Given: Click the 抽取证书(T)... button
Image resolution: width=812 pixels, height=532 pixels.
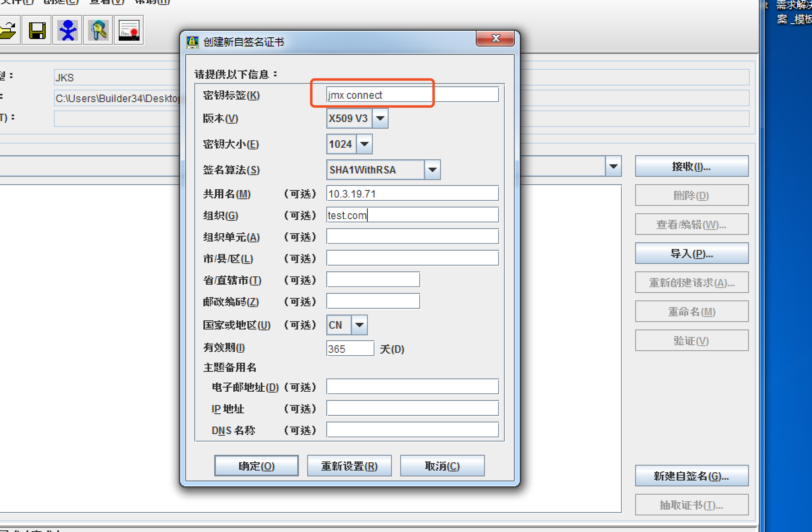Looking at the screenshot, I should (692, 505).
